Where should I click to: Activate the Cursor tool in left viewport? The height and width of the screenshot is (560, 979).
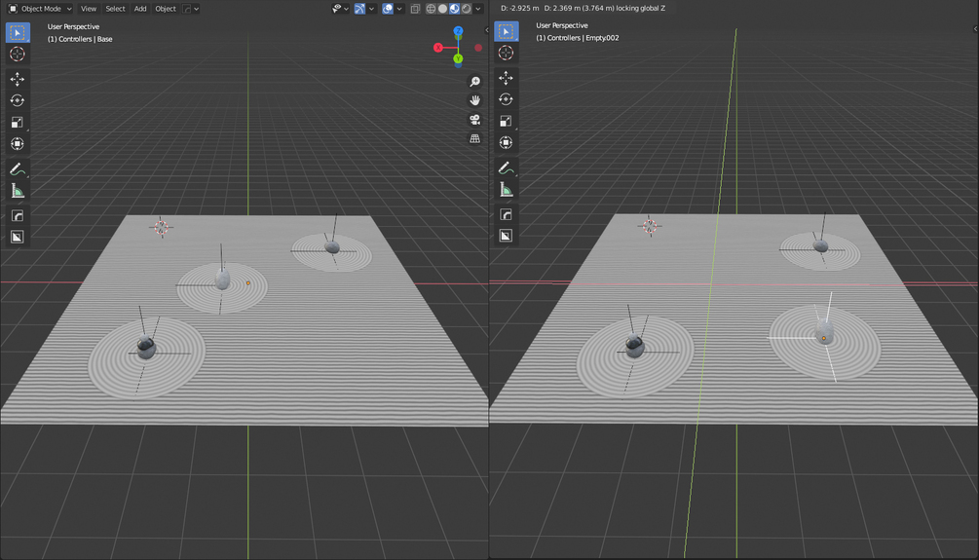[18, 55]
